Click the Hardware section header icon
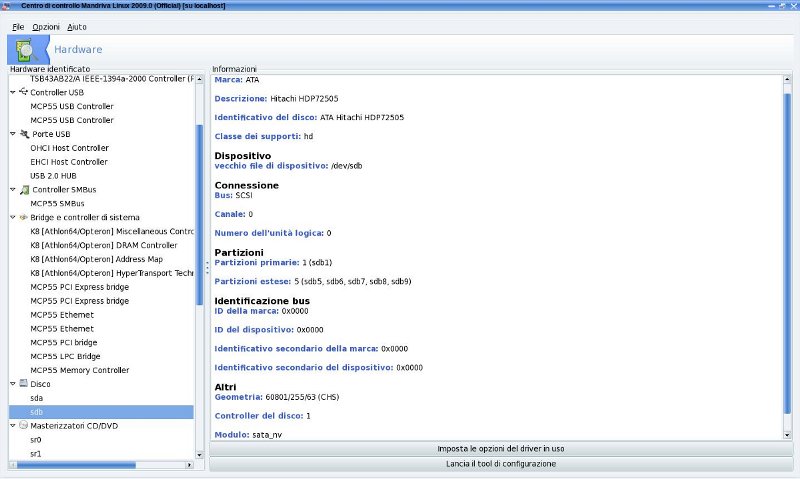 (x=30, y=50)
